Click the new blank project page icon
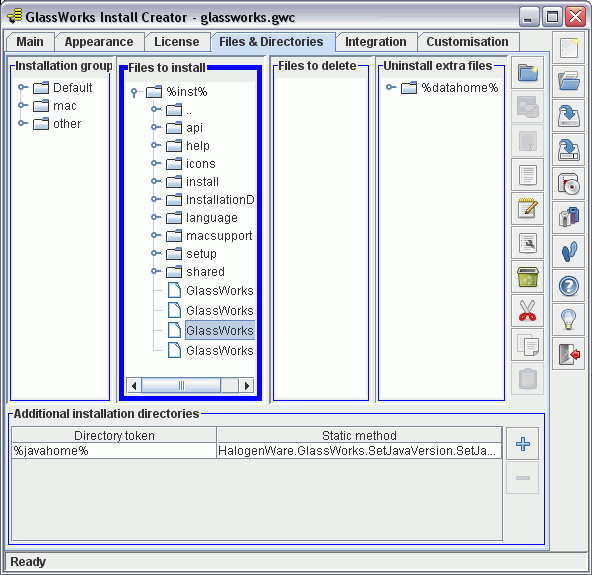This screenshot has width=592, height=575. 569,48
